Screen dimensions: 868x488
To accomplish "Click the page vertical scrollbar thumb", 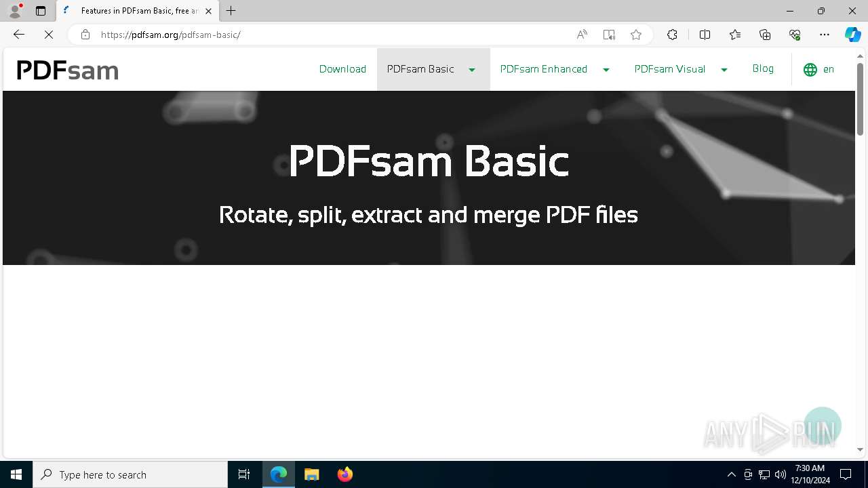I will 860,98.
